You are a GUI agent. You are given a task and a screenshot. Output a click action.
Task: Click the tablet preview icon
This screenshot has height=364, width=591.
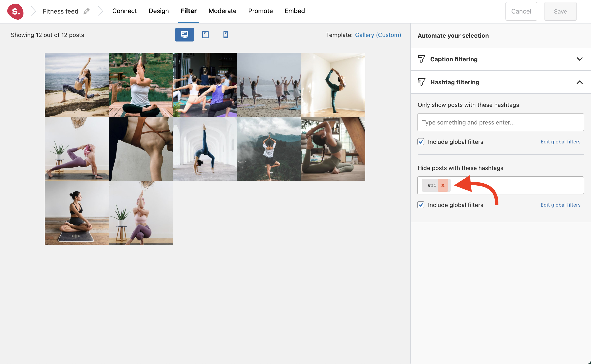pos(206,35)
